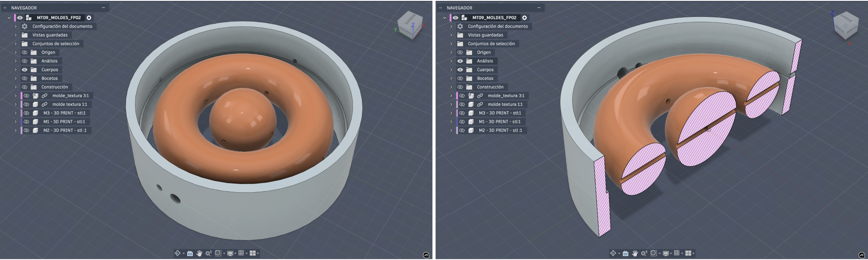Select Conjuntos de selección in left navigator
This screenshot has height=260, width=868.
pos(56,44)
